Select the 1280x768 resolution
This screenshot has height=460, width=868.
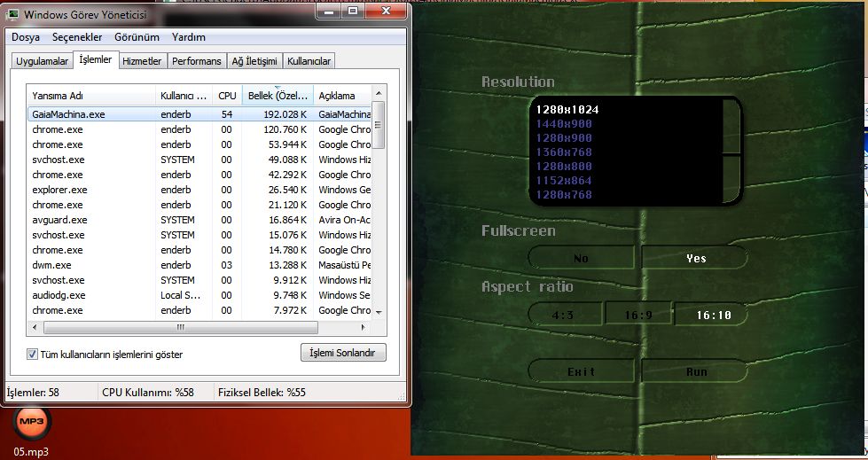pyautogui.click(x=564, y=194)
